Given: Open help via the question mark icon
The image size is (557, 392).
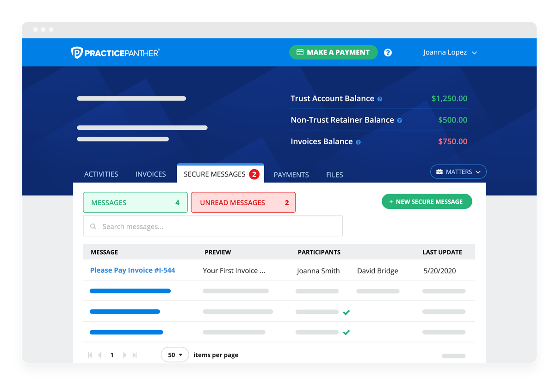Looking at the screenshot, I should pos(388,52).
